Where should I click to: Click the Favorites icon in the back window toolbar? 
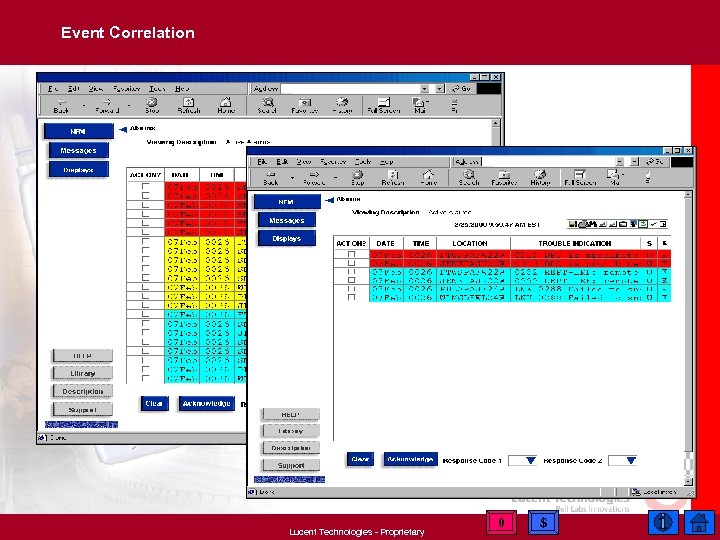305,105
